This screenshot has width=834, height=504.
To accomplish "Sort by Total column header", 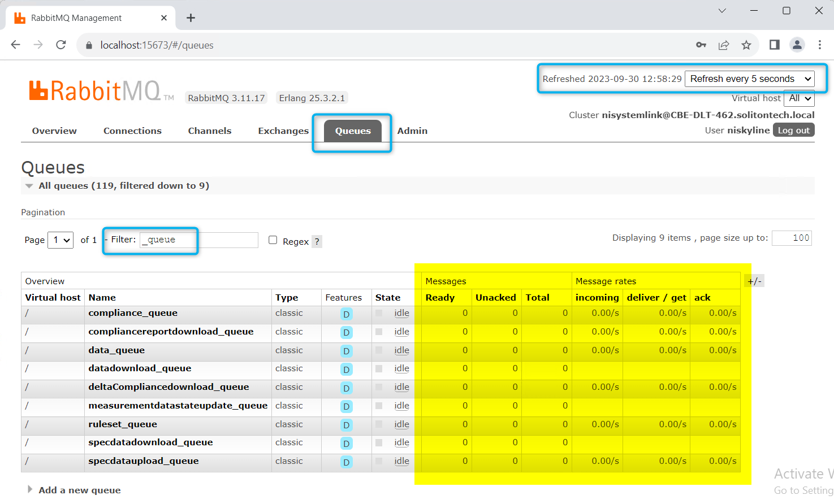I will click(537, 298).
